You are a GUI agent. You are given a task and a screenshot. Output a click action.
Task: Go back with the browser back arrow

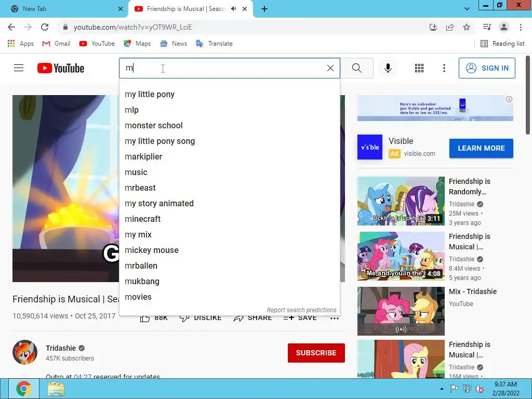point(11,27)
